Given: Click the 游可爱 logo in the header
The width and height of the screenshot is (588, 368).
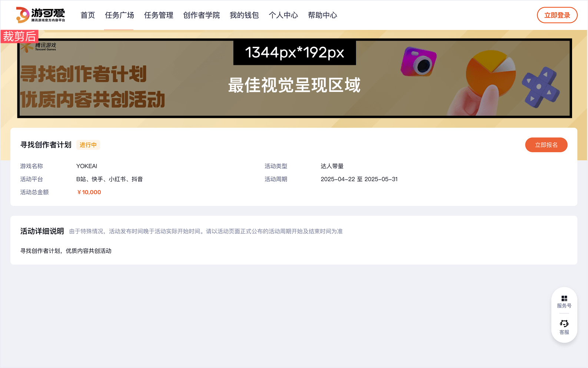Looking at the screenshot, I should [40, 15].
